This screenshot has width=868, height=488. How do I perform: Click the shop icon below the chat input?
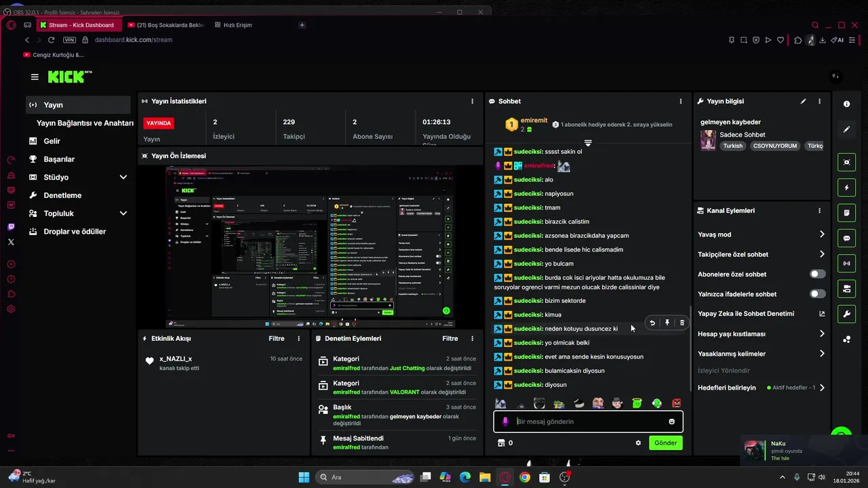[x=501, y=443]
